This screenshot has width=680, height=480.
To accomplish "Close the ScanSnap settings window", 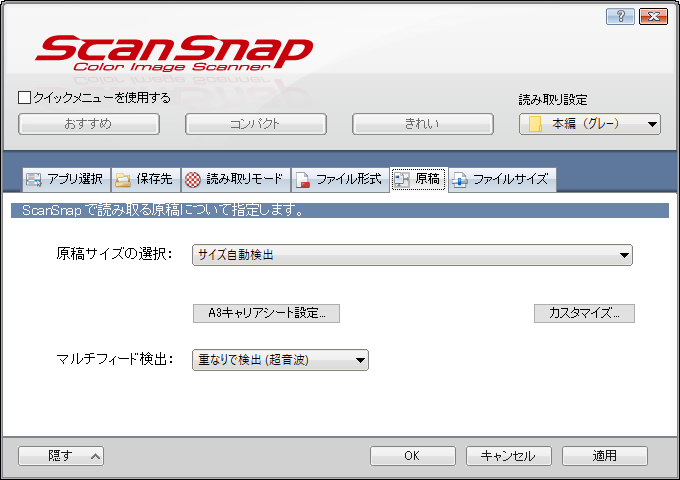I will tap(653, 16).
